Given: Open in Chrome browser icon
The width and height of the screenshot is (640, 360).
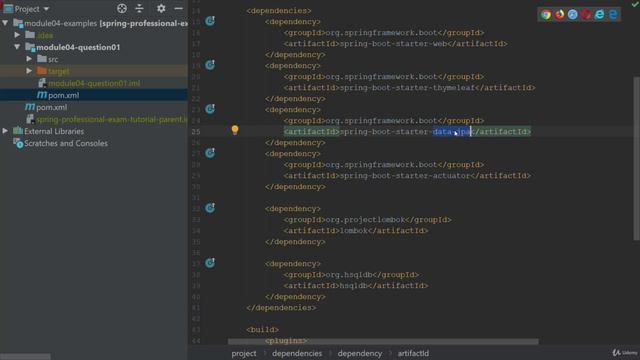Looking at the screenshot, I should coord(546,15).
